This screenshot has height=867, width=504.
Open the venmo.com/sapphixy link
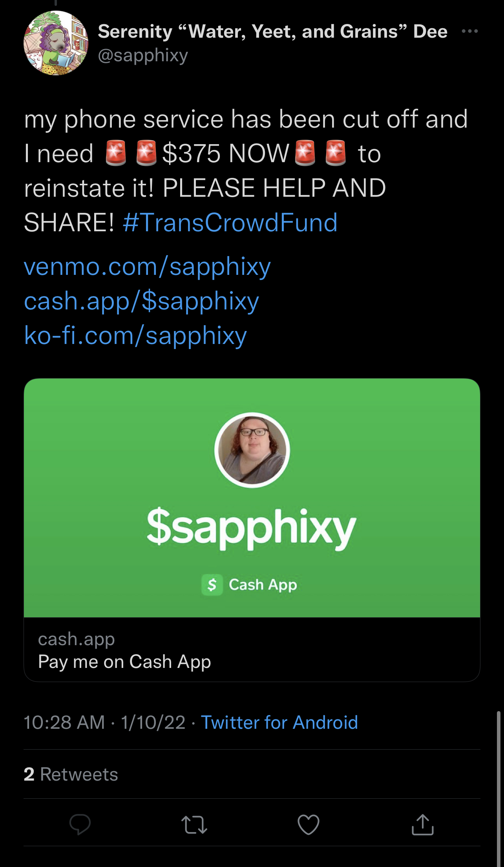[x=147, y=267]
